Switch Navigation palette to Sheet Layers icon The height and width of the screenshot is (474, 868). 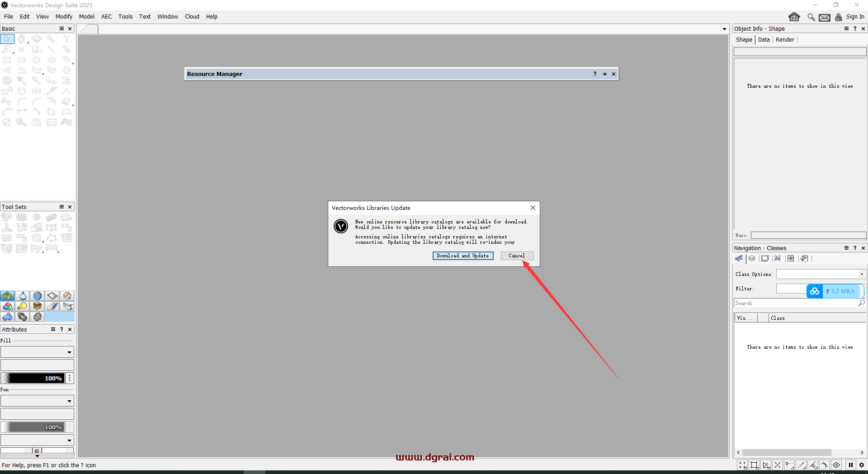pyautogui.click(x=765, y=259)
